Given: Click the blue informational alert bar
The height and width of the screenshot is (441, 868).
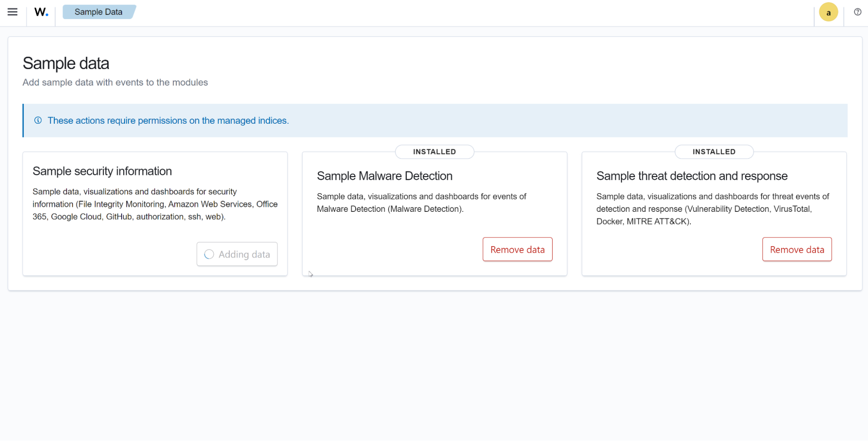Looking at the screenshot, I should click(434, 120).
